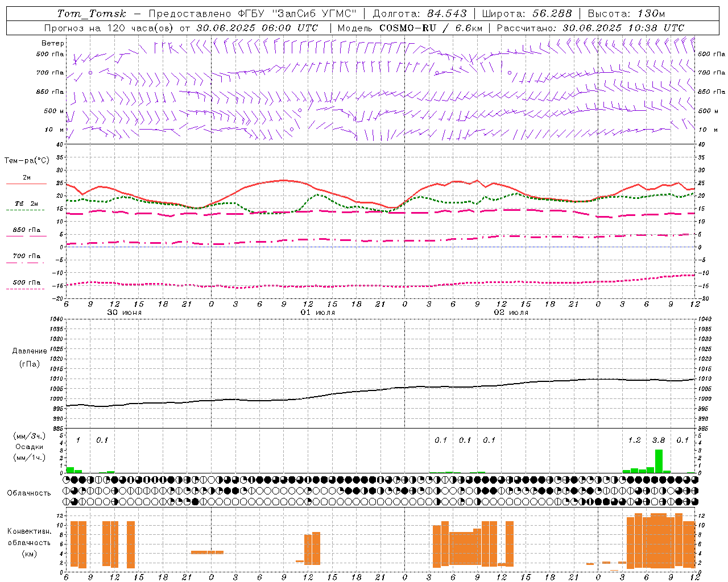Viewport: 728px width, 582px height.
Task: Click the date label 02 июля
Action: tap(511, 313)
